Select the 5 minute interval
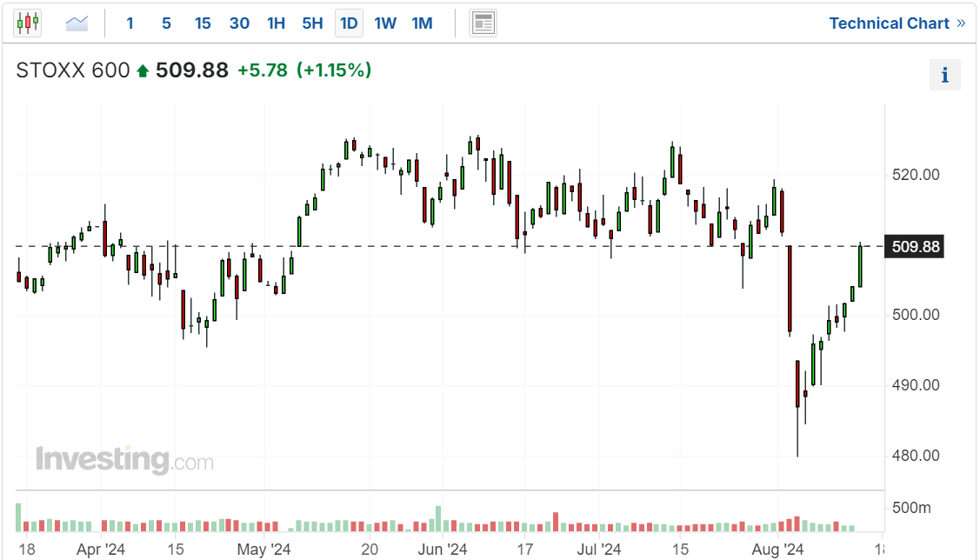This screenshot has height=560, width=980. pyautogui.click(x=166, y=23)
